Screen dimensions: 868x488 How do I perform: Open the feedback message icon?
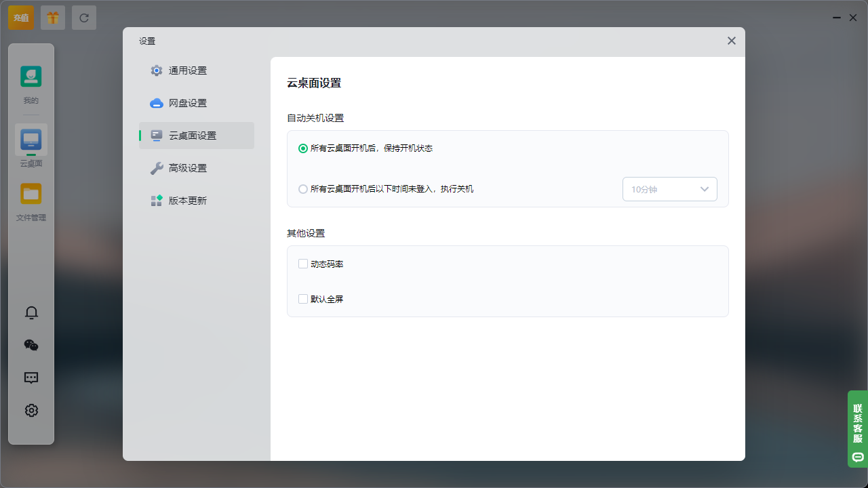point(31,378)
